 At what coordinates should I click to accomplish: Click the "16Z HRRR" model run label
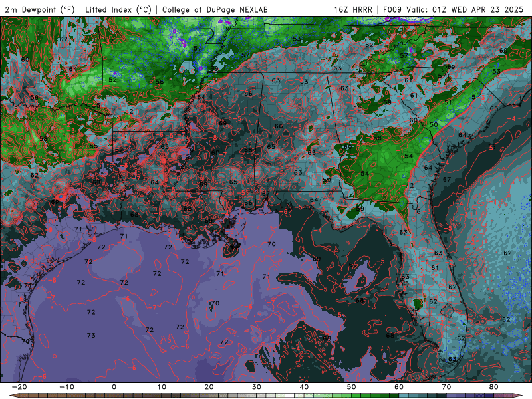(353, 9)
